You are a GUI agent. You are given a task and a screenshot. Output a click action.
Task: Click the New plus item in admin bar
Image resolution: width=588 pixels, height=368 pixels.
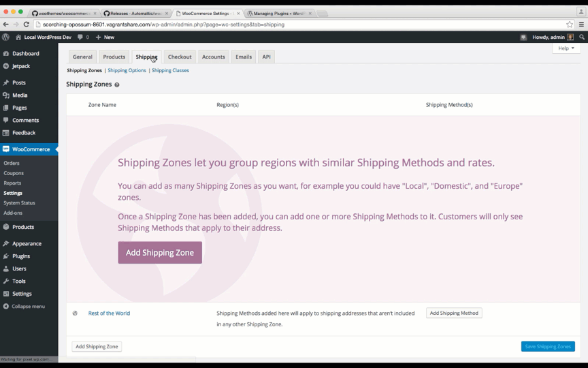105,37
